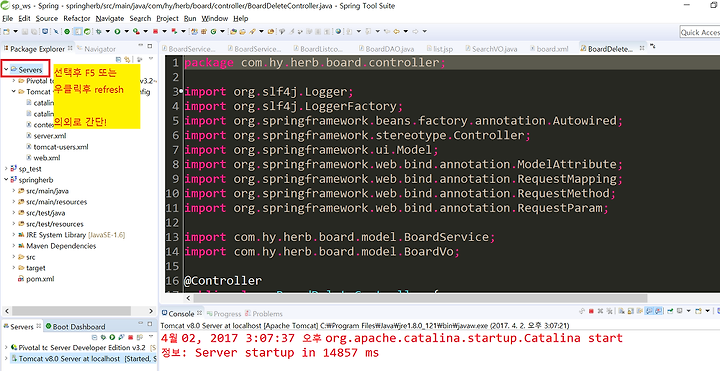Image resolution: width=720 pixels, height=371 pixels.
Task: Start the server using Servers view green play icon
Action: tap(112, 337)
